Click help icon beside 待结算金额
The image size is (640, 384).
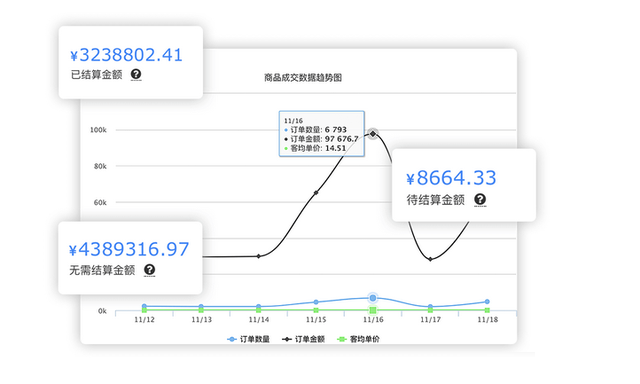(x=480, y=200)
